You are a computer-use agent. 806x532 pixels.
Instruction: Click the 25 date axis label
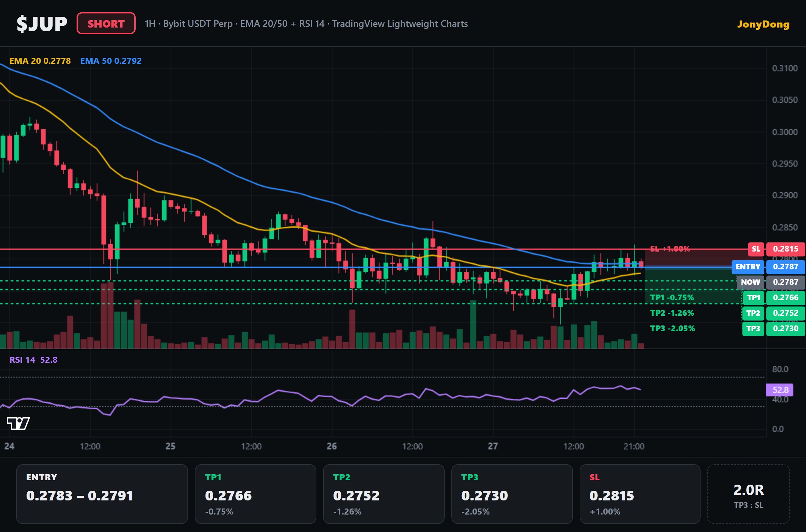(170, 446)
